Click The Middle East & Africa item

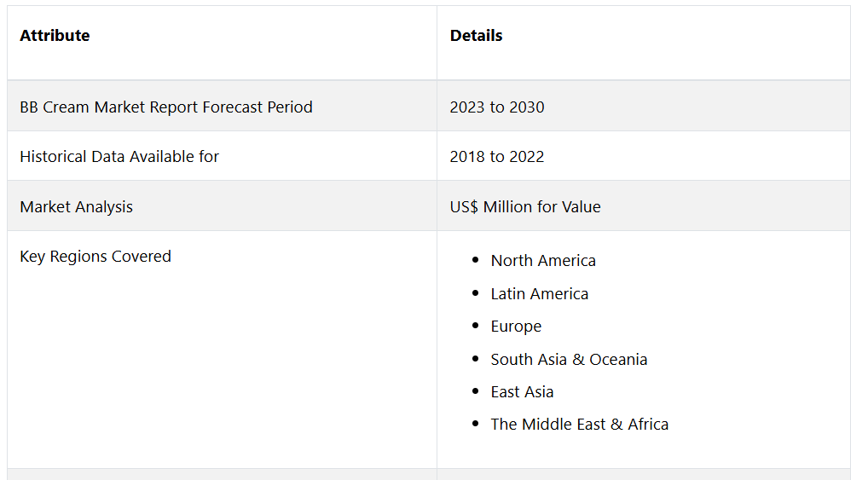coord(580,425)
